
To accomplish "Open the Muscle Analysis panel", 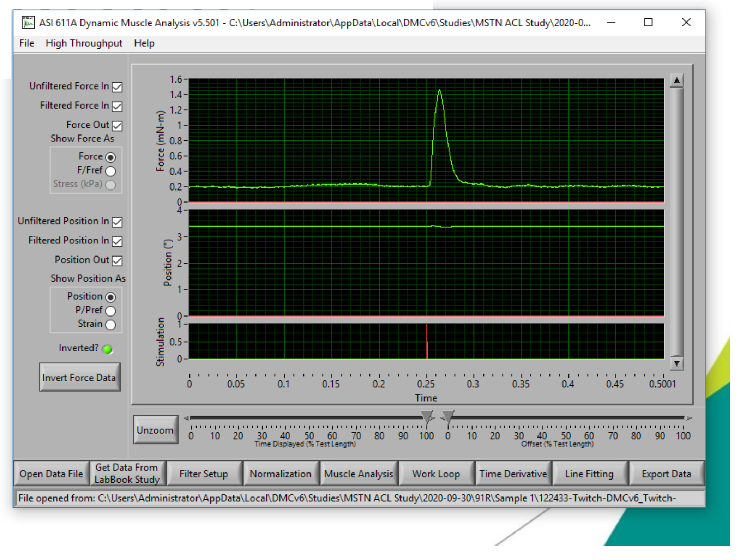I will pyautogui.click(x=359, y=474).
